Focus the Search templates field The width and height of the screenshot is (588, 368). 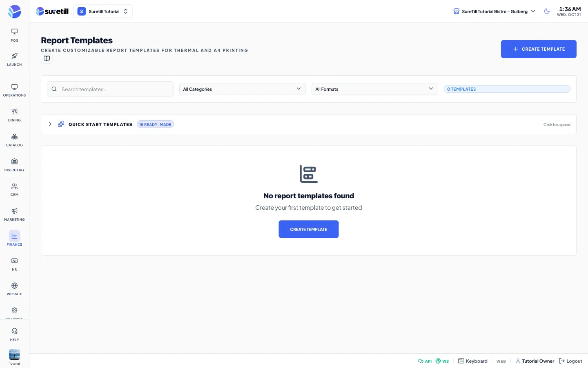tap(110, 89)
